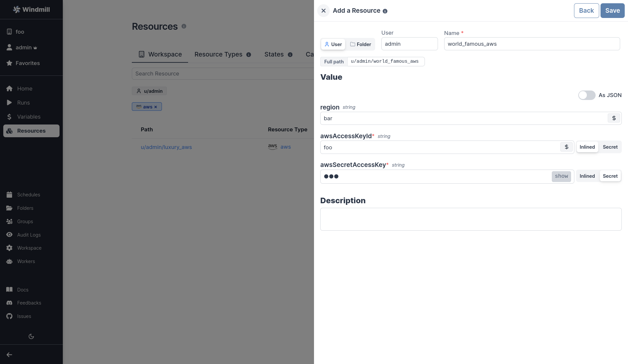Insert a variable using the dollar icon in region field
Image resolution: width=628 pixels, height=364 pixels.
pyautogui.click(x=614, y=118)
